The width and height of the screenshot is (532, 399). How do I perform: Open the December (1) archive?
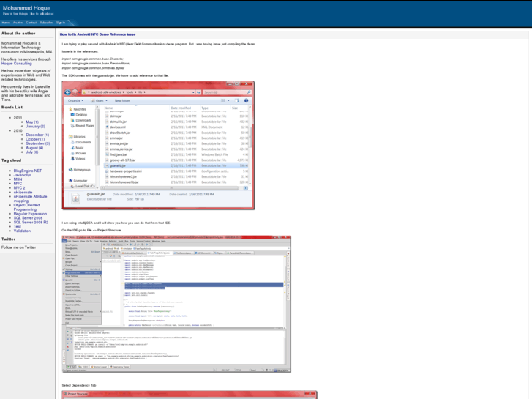(37, 135)
